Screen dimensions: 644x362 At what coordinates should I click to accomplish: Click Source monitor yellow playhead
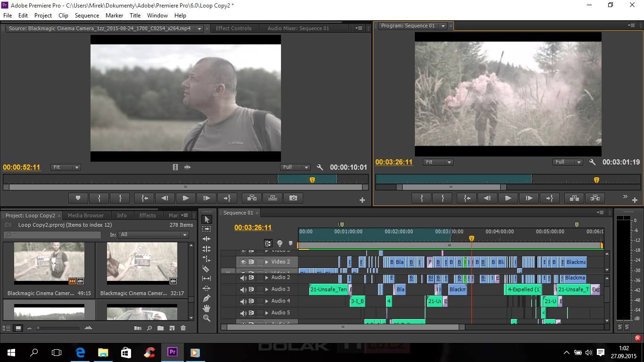click(x=312, y=180)
